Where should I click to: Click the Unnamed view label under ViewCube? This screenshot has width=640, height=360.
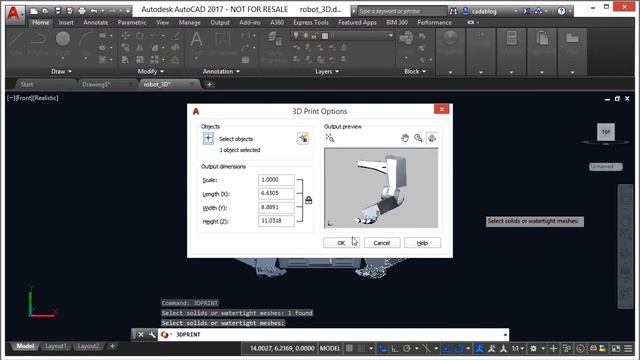(x=606, y=167)
